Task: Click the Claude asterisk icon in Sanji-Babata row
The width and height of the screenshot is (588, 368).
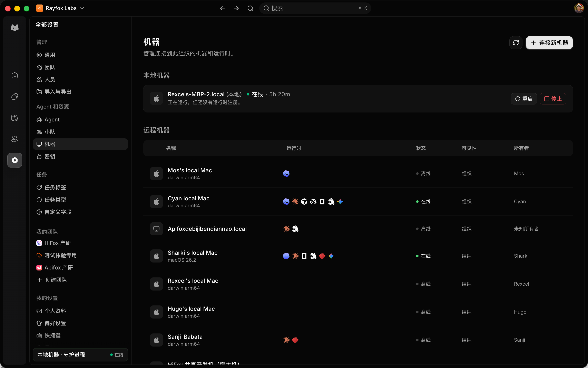Action: [286, 340]
